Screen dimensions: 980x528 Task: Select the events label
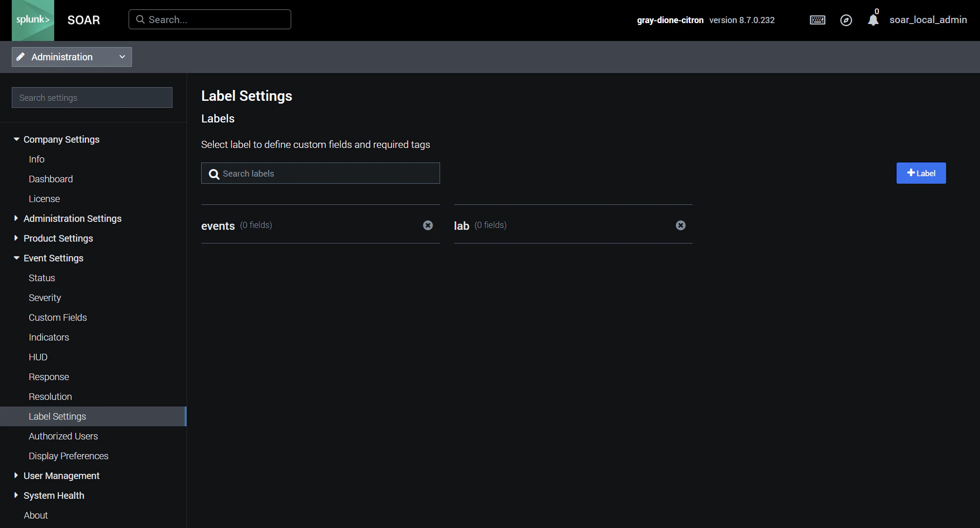click(x=218, y=226)
